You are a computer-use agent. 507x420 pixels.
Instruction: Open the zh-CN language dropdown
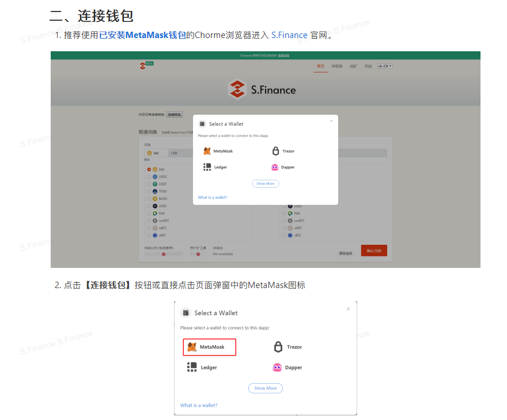(x=384, y=66)
